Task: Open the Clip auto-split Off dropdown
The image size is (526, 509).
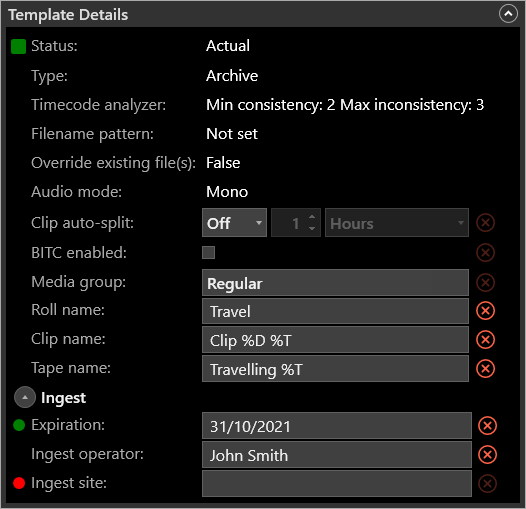Action: click(x=234, y=223)
